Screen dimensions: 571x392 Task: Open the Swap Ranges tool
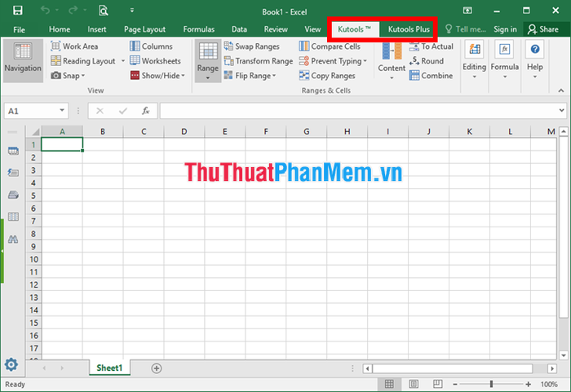[x=251, y=46]
